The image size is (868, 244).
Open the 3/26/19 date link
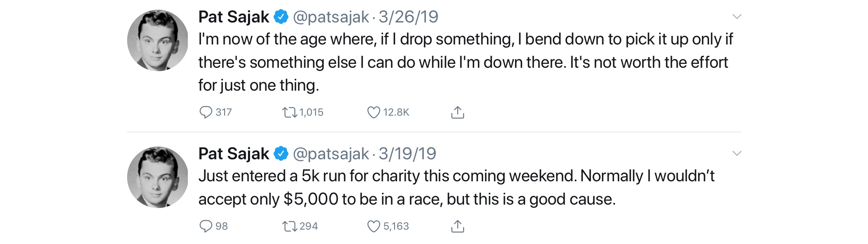tap(408, 17)
